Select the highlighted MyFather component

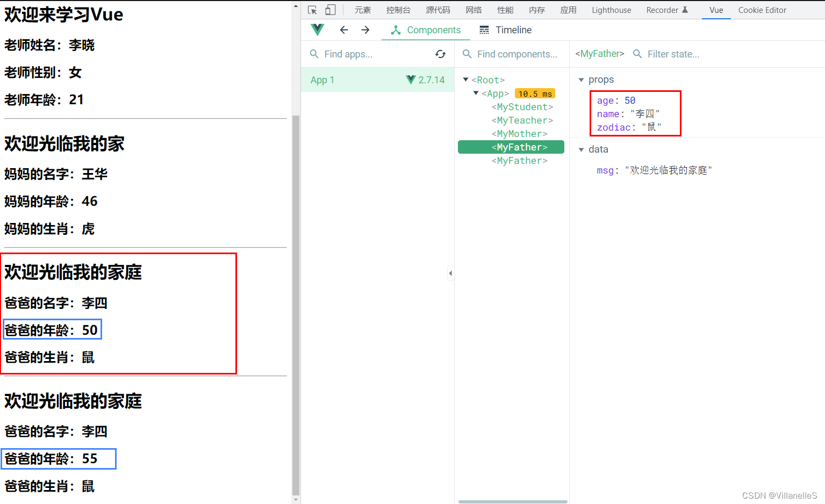(511, 147)
